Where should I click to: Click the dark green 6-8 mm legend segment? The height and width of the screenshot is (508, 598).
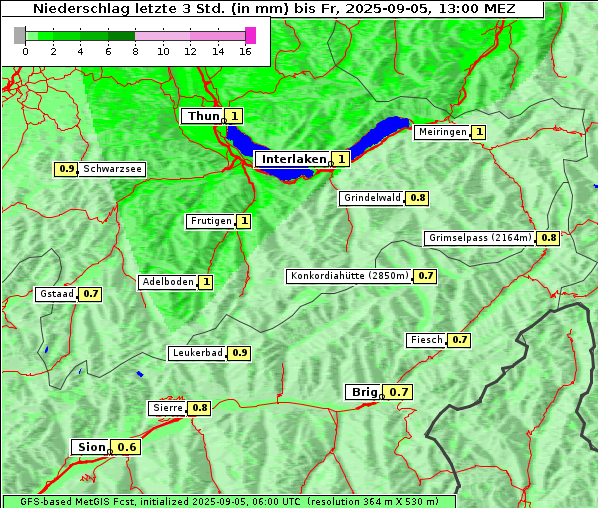point(121,36)
